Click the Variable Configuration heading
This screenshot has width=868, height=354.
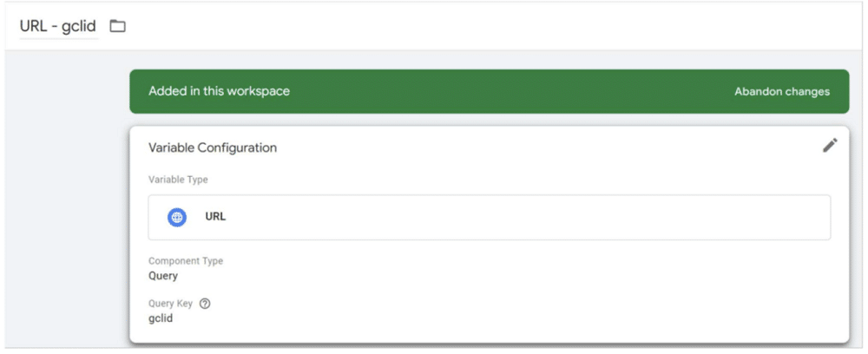point(213,147)
